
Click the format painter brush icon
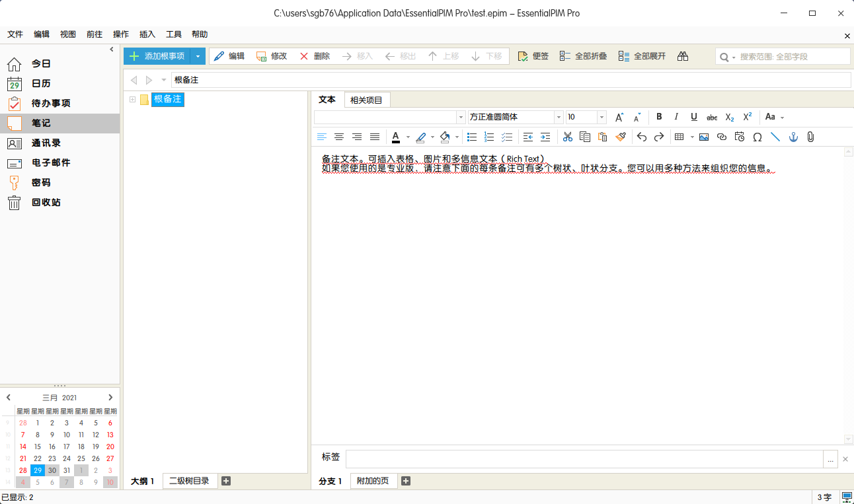click(x=620, y=137)
